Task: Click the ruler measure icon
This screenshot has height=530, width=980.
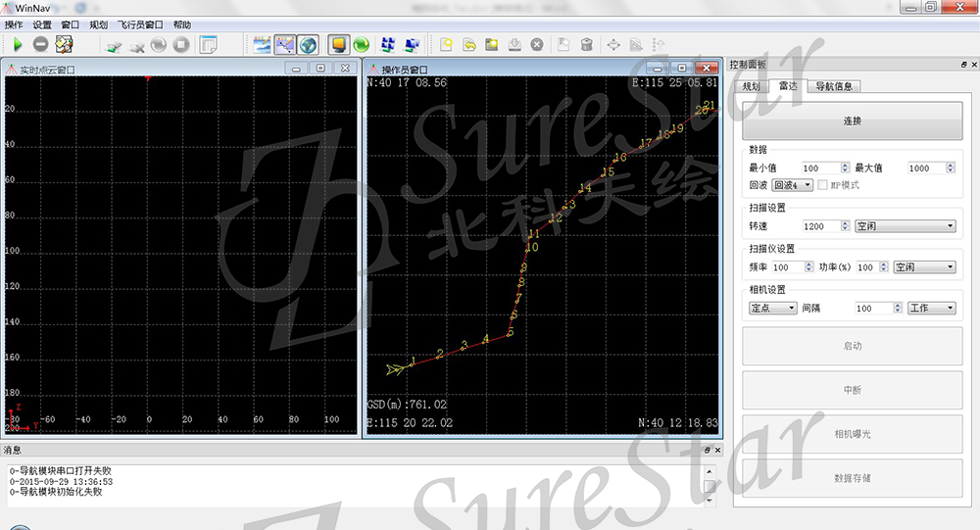Action: click(x=636, y=45)
